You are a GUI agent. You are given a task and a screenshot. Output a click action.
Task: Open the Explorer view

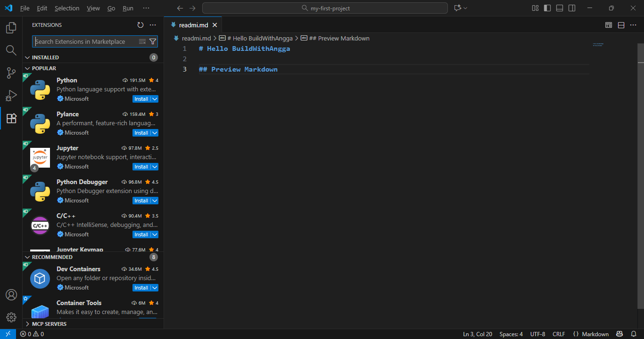pyautogui.click(x=11, y=27)
